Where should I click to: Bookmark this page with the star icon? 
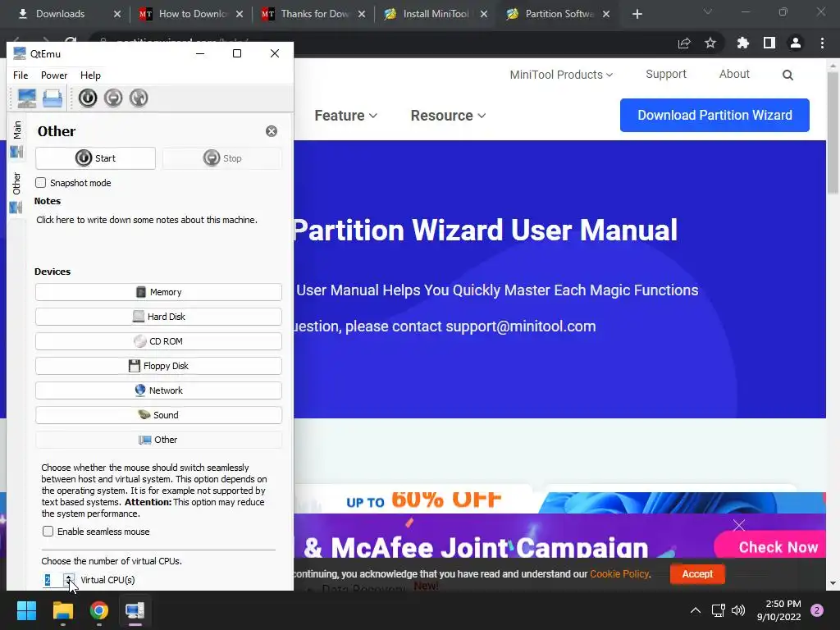coord(710,43)
